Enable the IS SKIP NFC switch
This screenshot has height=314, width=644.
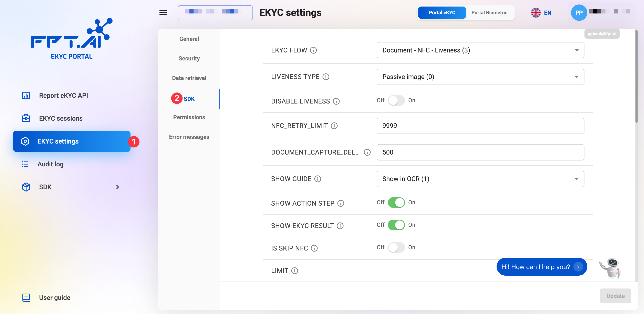(x=396, y=247)
